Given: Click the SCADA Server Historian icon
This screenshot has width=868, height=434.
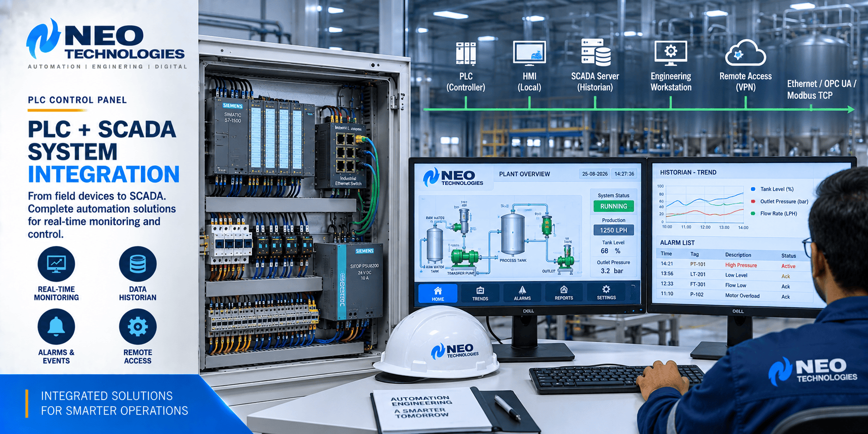Looking at the screenshot, I should (595, 52).
